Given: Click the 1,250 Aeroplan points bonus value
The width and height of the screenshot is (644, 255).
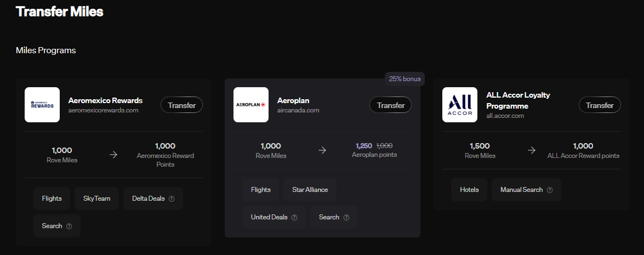Looking at the screenshot, I should 364,146.
